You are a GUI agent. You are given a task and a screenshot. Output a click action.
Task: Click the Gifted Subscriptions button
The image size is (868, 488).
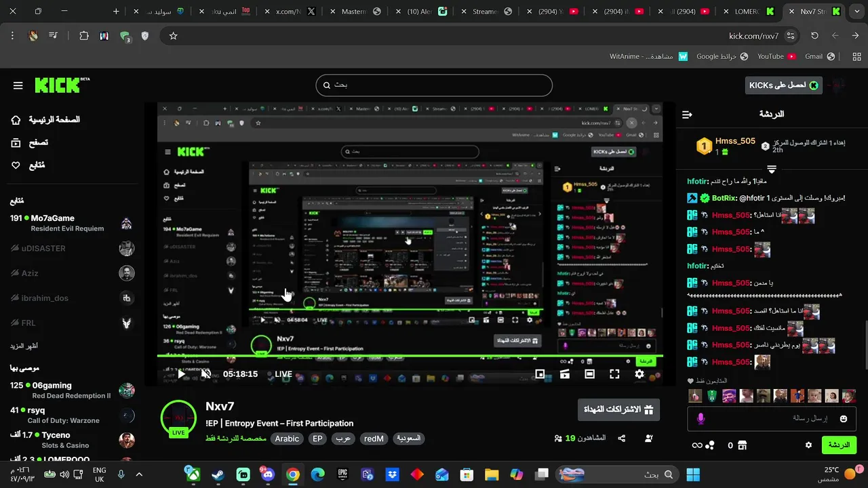click(x=618, y=409)
